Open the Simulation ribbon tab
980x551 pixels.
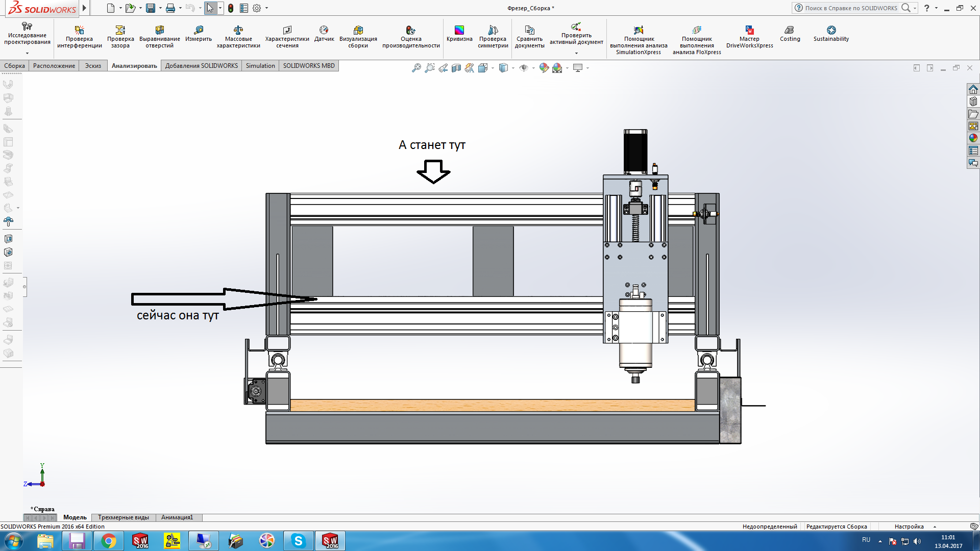click(260, 66)
